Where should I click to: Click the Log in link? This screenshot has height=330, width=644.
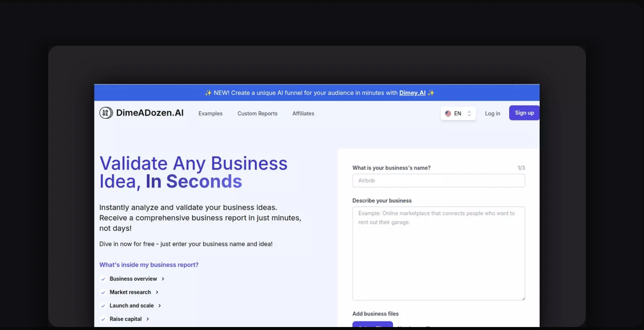click(492, 113)
